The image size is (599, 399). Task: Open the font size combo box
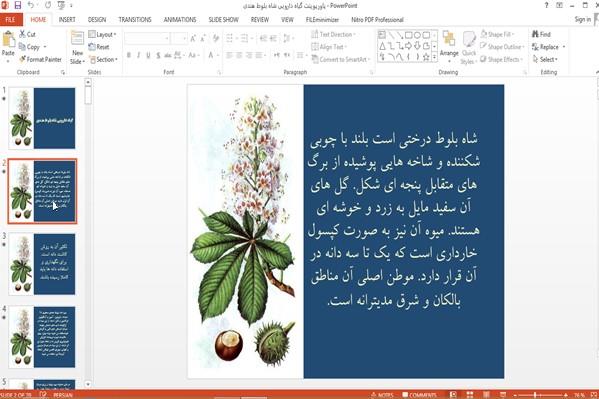click(179, 38)
